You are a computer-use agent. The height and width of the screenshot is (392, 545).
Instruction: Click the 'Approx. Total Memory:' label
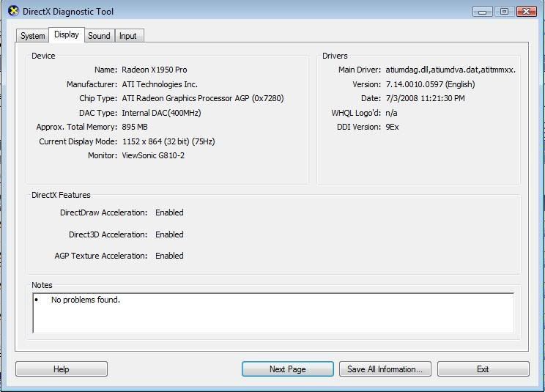pyautogui.click(x=77, y=127)
